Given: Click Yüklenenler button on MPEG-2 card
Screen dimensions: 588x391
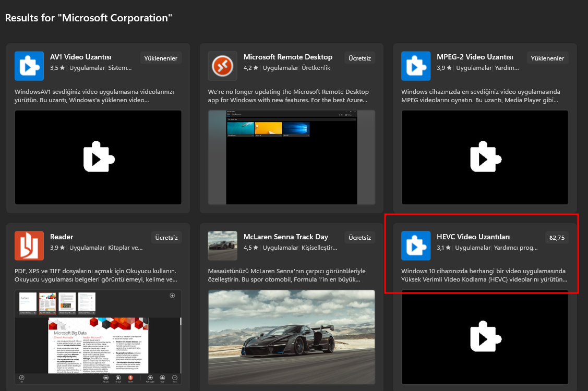Looking at the screenshot, I should pyautogui.click(x=547, y=58).
